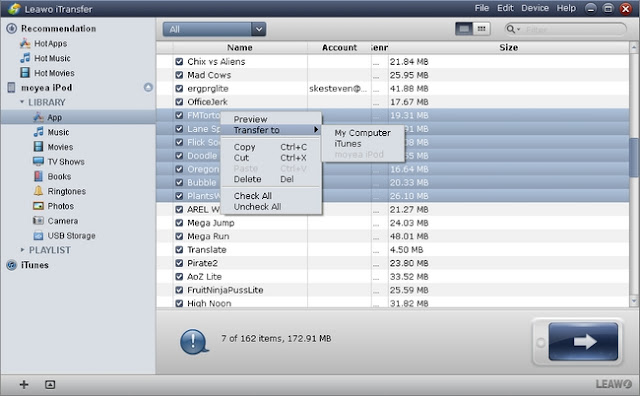Uncheck the Mega Run checkbox
The width and height of the screenshot is (640, 396).
pos(179,236)
